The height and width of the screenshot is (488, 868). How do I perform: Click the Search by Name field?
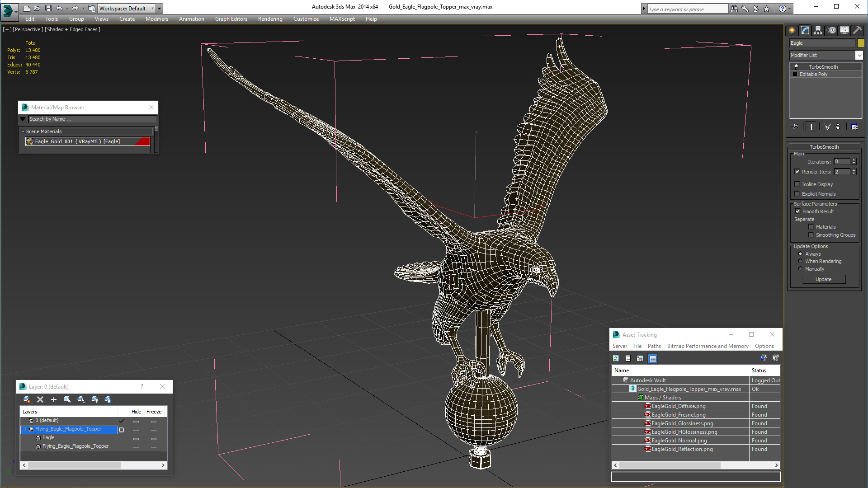92,119
